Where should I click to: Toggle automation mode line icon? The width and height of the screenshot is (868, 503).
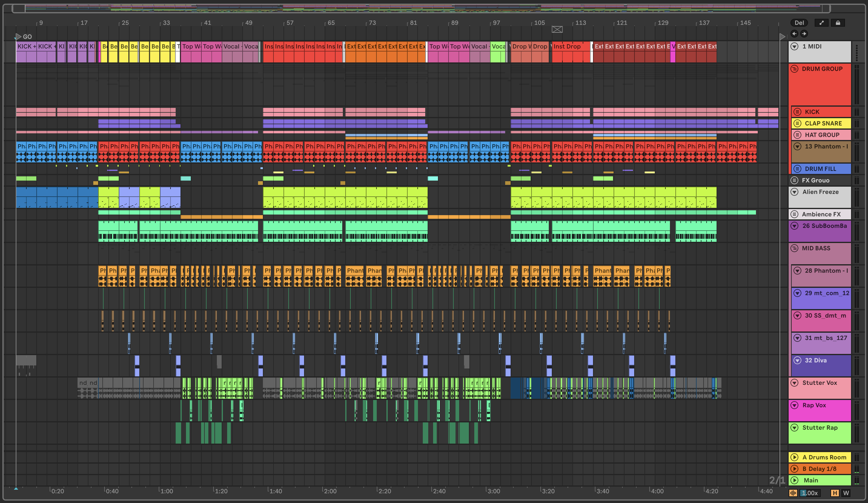pyautogui.click(x=821, y=23)
